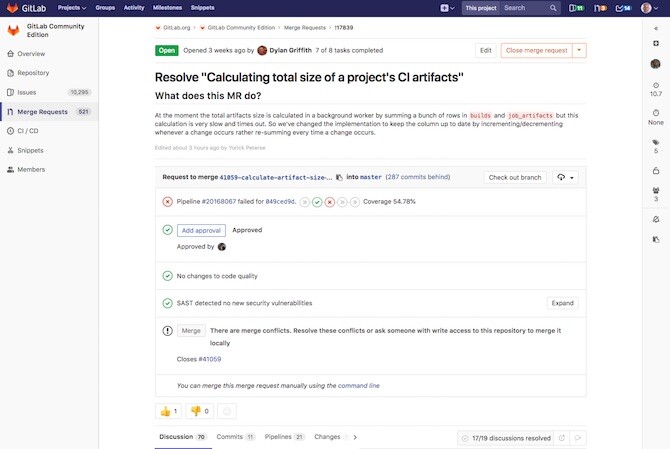
Task: Click the Edit button
Action: coord(485,50)
